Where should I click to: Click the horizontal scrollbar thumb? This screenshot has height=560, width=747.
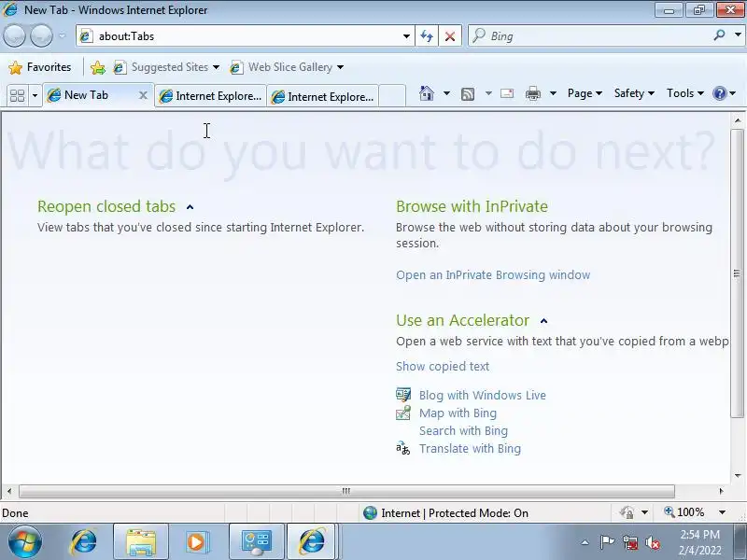(346, 491)
